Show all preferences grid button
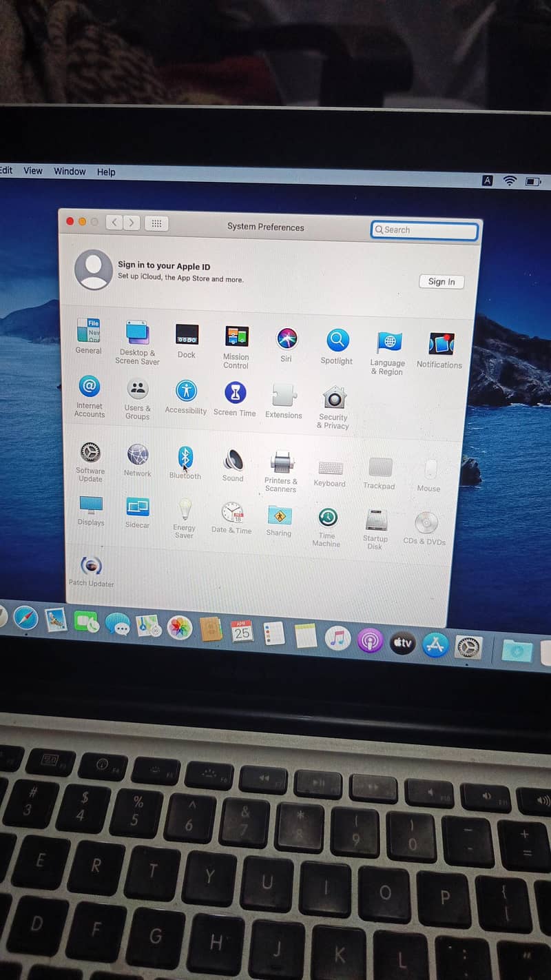The height and width of the screenshot is (980, 551). tap(156, 223)
